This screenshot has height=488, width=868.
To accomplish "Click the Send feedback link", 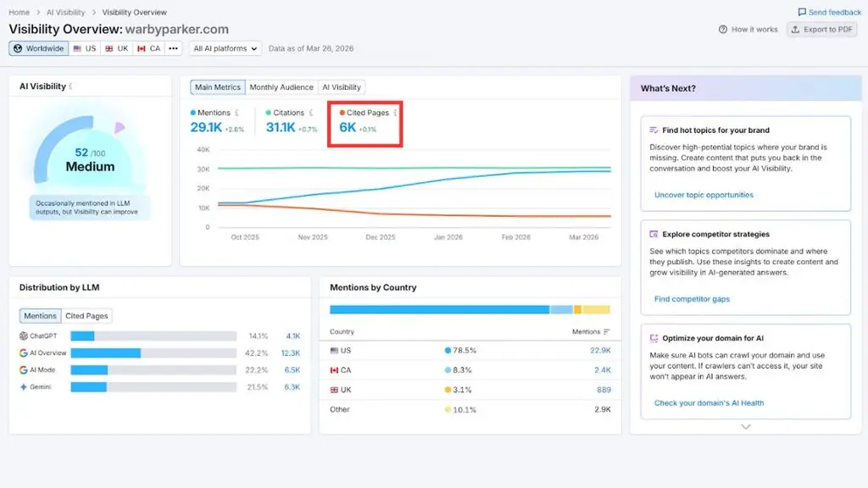I will click(829, 12).
